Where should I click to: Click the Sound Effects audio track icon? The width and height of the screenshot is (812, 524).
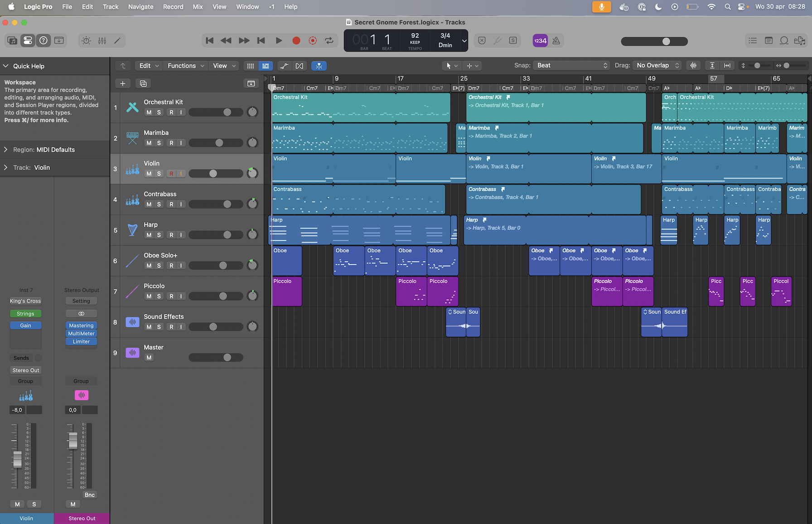(132, 322)
